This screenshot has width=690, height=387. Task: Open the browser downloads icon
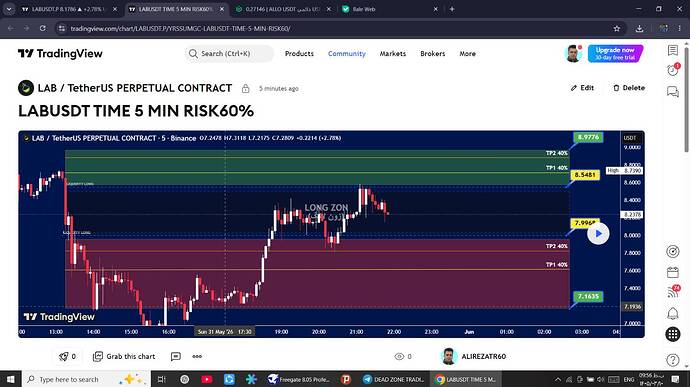click(x=639, y=28)
